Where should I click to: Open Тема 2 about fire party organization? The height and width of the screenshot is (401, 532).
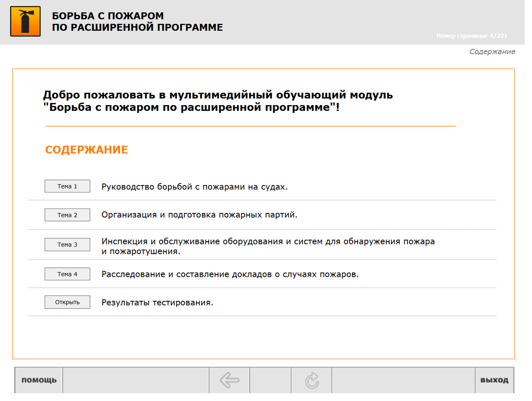[67, 215]
